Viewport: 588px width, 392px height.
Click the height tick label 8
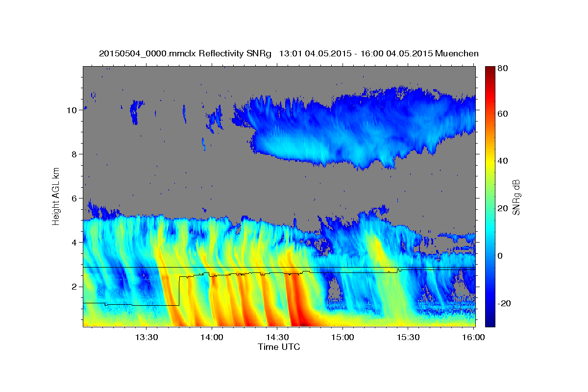[74, 154]
